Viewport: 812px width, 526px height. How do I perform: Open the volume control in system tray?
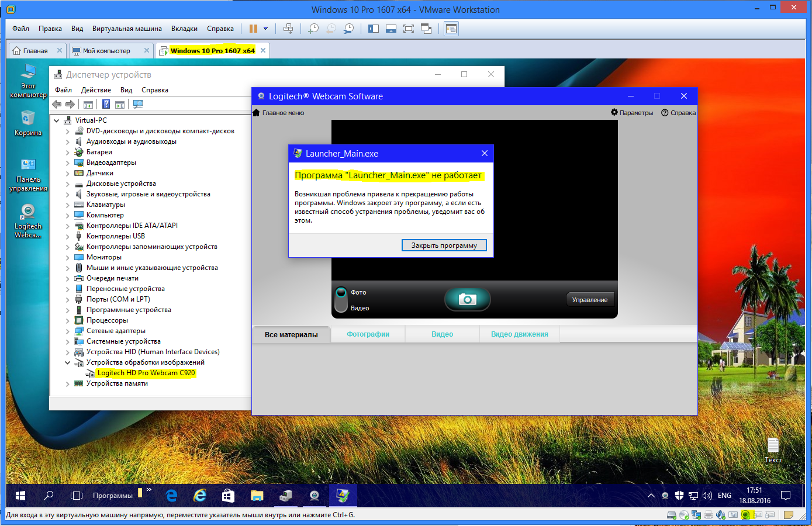(707, 496)
